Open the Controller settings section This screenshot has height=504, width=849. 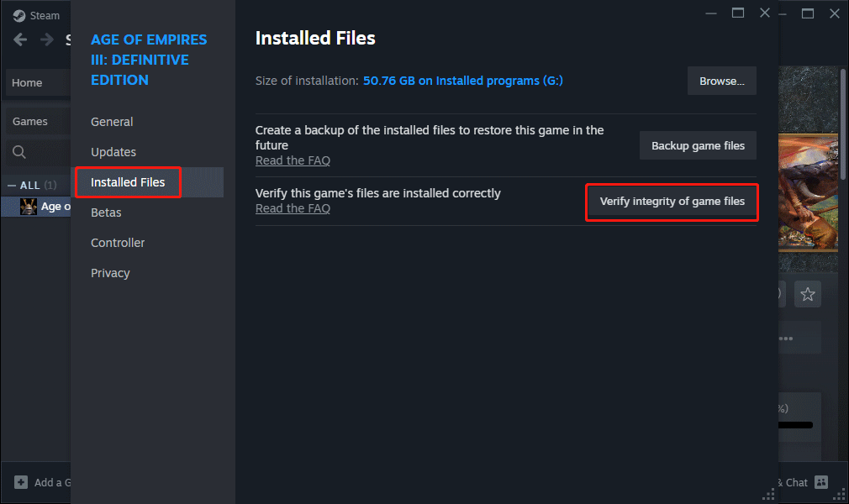(x=117, y=242)
